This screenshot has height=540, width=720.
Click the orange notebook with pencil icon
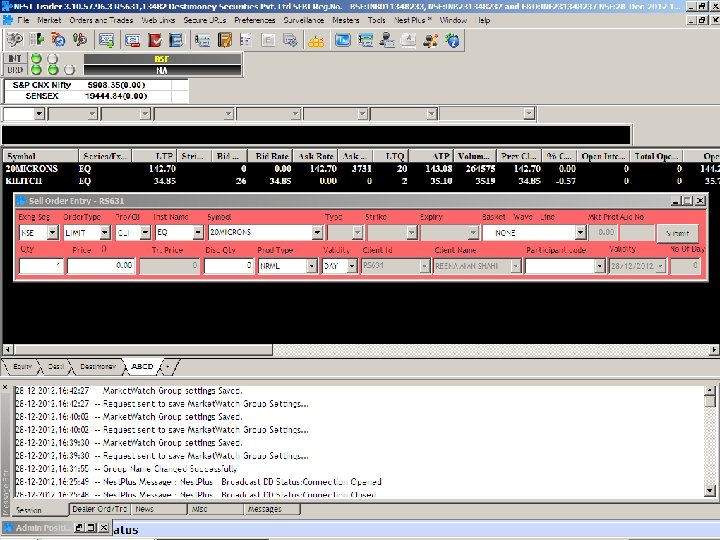click(x=225, y=40)
